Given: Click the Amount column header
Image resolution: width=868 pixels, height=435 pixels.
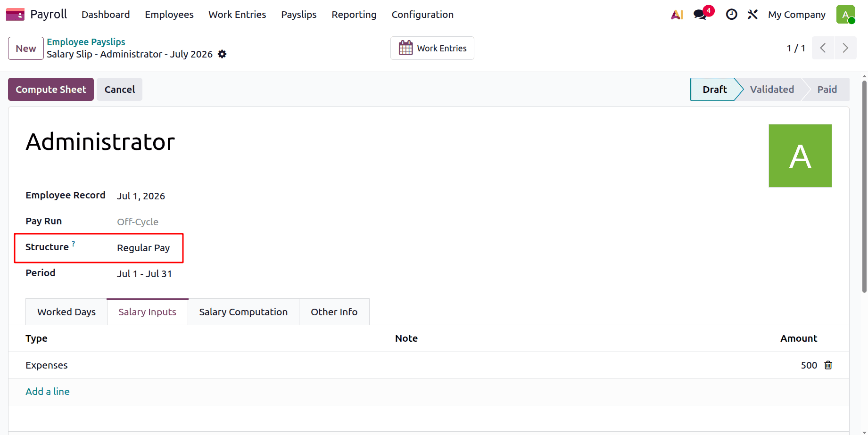Looking at the screenshot, I should click(x=799, y=338).
